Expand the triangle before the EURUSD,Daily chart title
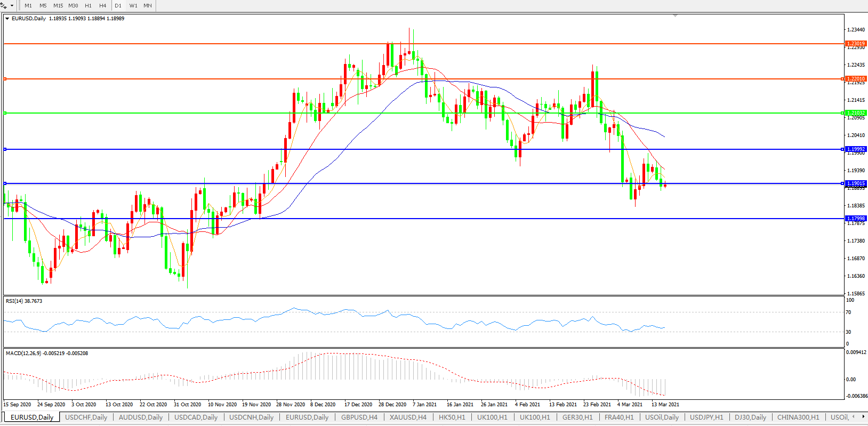868x426 pixels. click(x=7, y=19)
